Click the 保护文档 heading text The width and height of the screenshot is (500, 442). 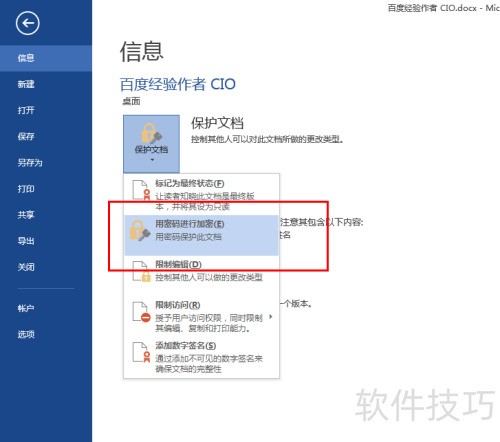point(217,123)
